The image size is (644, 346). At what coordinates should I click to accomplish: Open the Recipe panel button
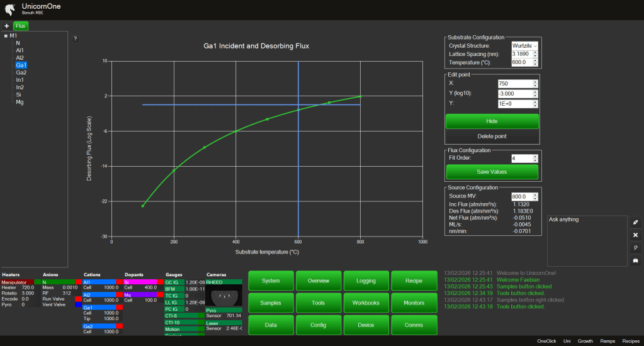[x=414, y=281]
